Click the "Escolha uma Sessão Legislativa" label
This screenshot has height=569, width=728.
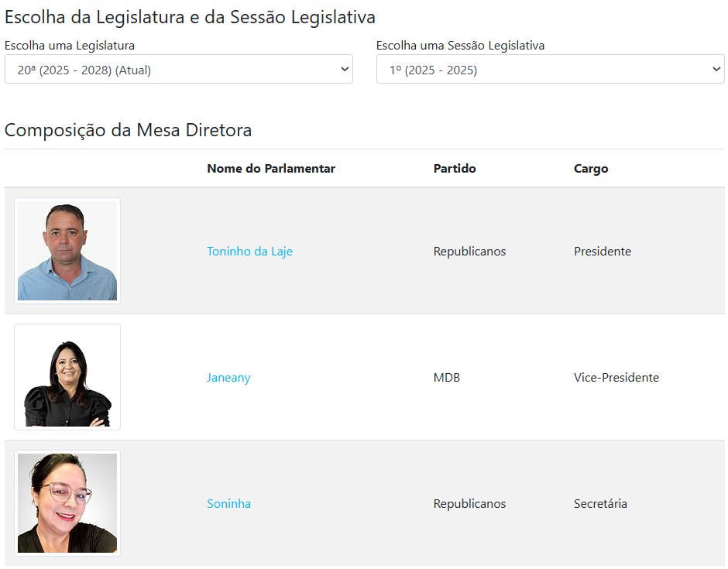click(460, 46)
